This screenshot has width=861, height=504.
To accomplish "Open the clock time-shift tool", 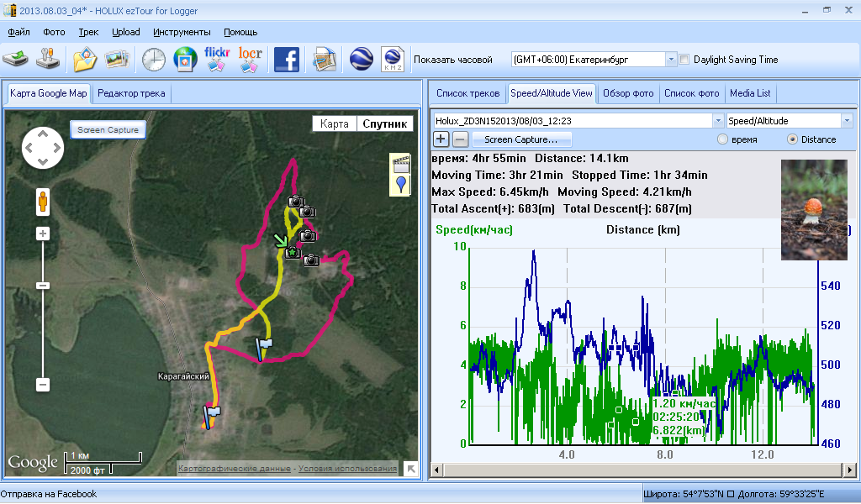I will pyautogui.click(x=153, y=60).
